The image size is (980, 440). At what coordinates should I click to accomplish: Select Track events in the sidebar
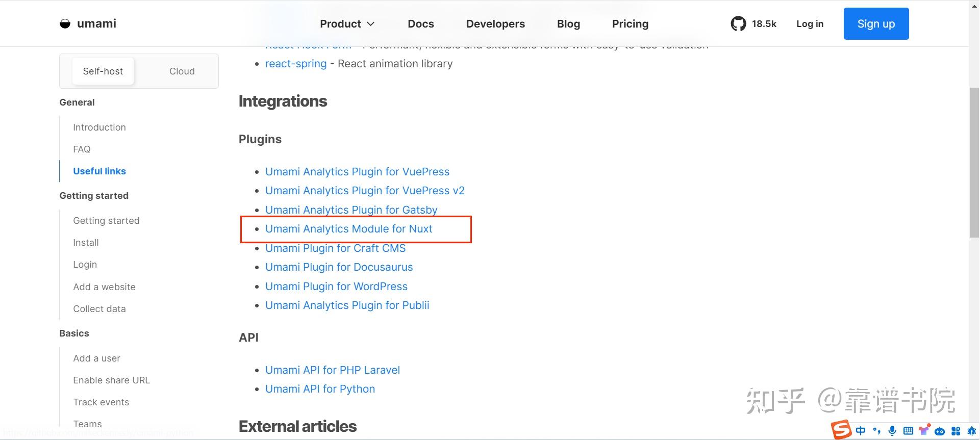(101, 402)
